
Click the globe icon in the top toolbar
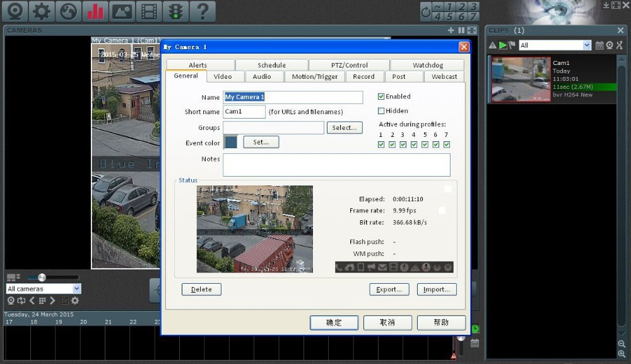pos(69,11)
